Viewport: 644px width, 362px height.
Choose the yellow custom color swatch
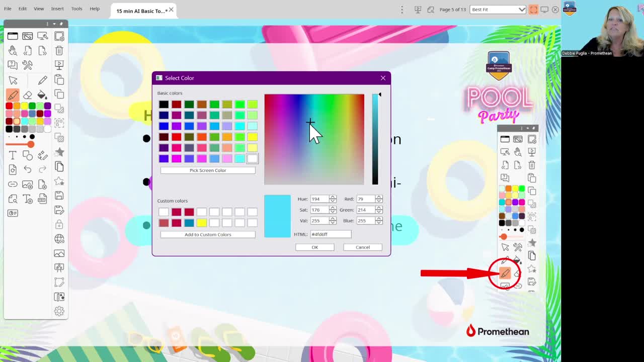click(x=201, y=223)
